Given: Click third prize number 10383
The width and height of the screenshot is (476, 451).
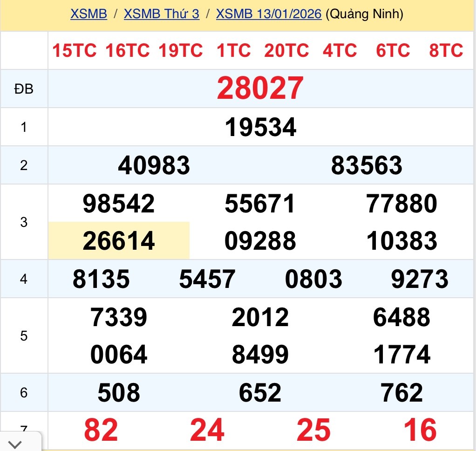Looking at the screenshot, I should pos(402,241).
